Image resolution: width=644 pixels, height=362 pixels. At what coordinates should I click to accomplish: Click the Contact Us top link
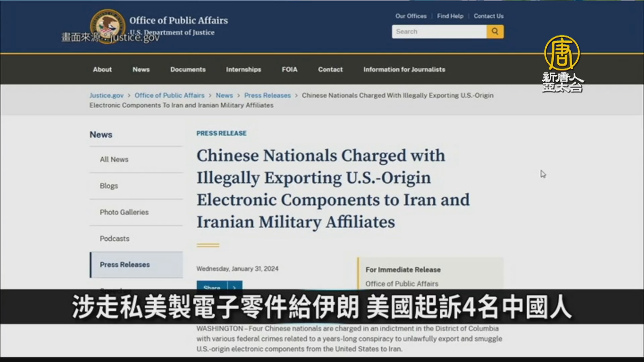tap(488, 16)
